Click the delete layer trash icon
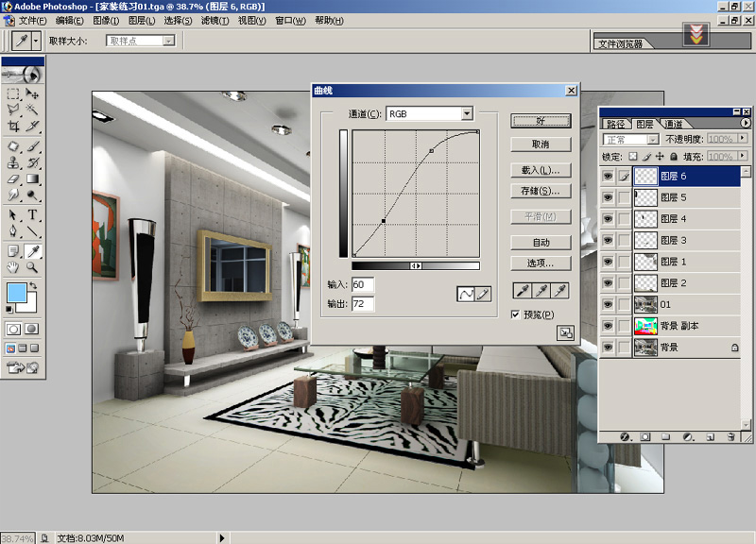 (732, 437)
